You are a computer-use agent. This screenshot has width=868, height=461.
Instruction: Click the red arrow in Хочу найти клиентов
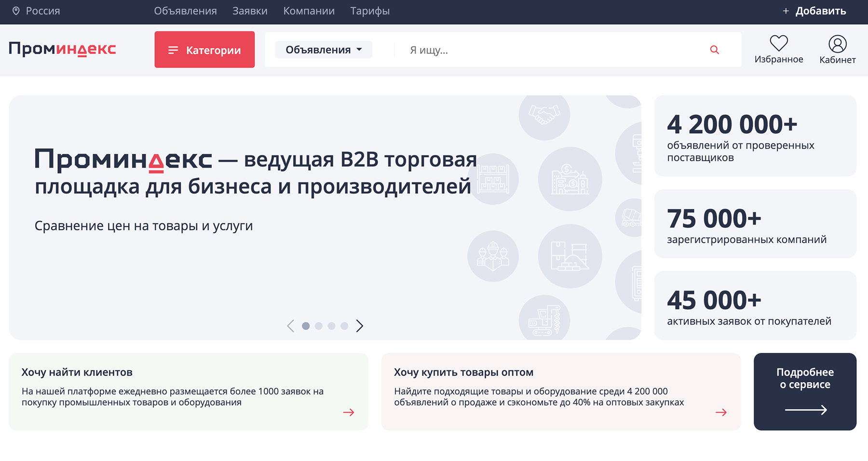pos(349,412)
